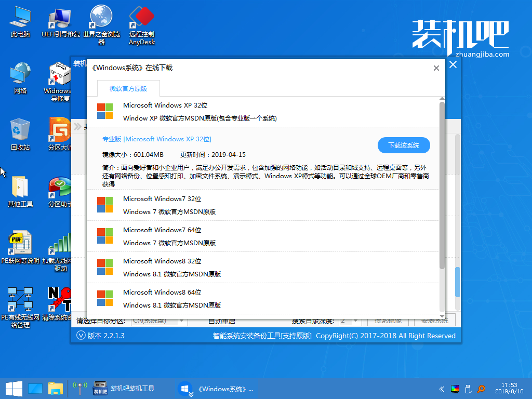Click the magnifier icon in system tray

pyautogui.click(x=482, y=389)
